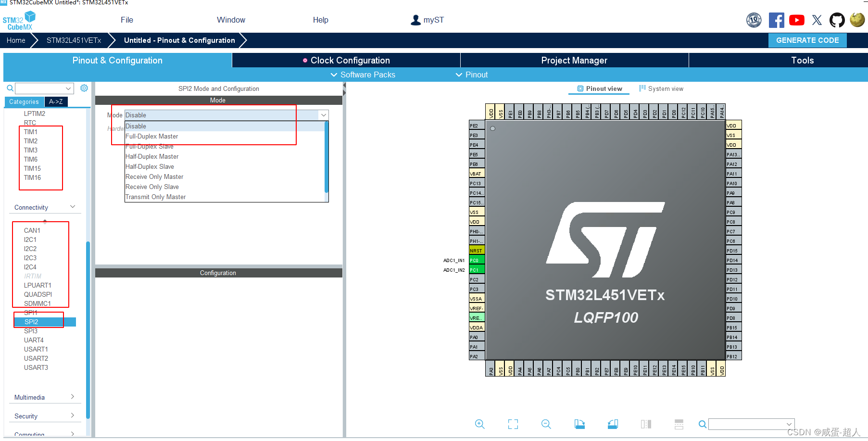Click the green PC0 pin on the chip

[477, 260]
